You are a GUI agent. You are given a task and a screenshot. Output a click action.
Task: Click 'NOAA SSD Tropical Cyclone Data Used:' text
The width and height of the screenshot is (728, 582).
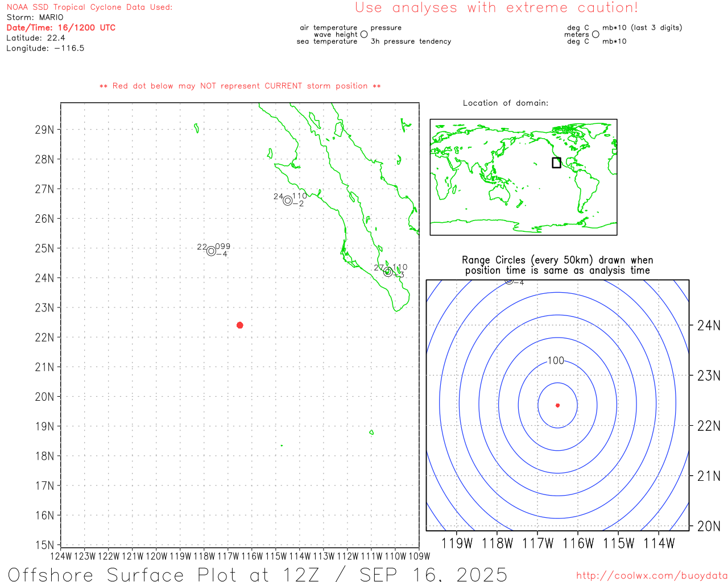pyautogui.click(x=89, y=7)
